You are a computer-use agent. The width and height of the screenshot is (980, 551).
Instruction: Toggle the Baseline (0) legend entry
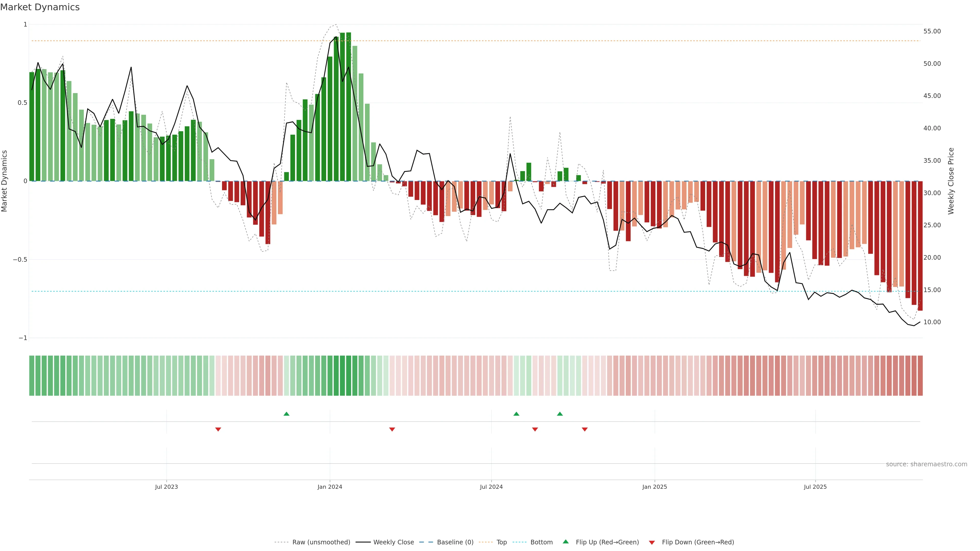click(x=455, y=542)
